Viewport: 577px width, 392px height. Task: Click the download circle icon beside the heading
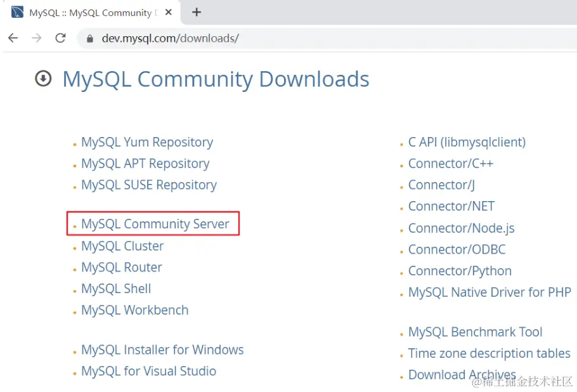(x=43, y=79)
